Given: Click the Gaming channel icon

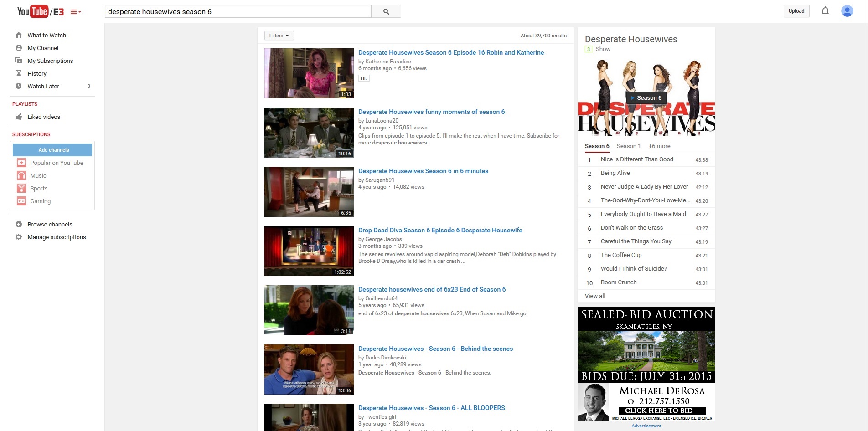Looking at the screenshot, I should 21,201.
